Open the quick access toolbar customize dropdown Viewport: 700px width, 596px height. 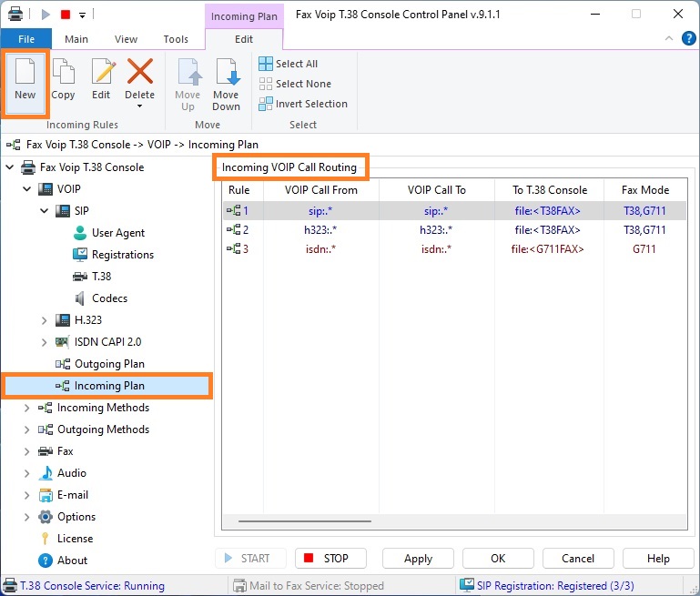tap(82, 15)
